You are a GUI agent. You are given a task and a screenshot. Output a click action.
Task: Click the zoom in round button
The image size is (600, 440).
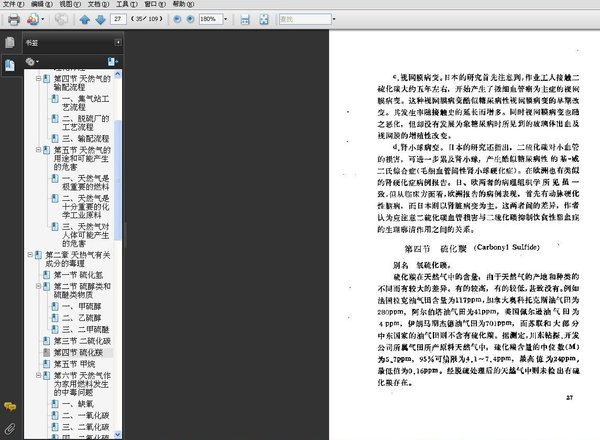(x=190, y=19)
